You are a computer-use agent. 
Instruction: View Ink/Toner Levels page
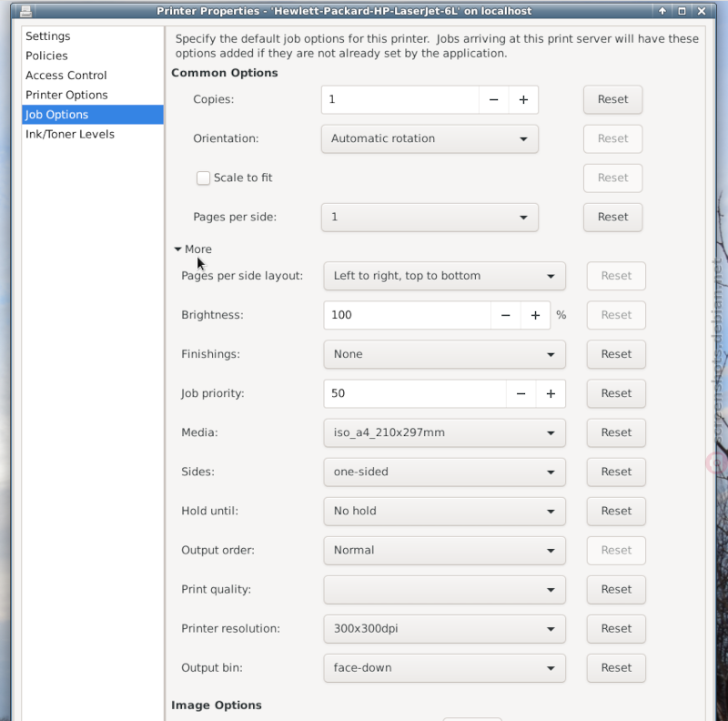click(x=93, y=134)
